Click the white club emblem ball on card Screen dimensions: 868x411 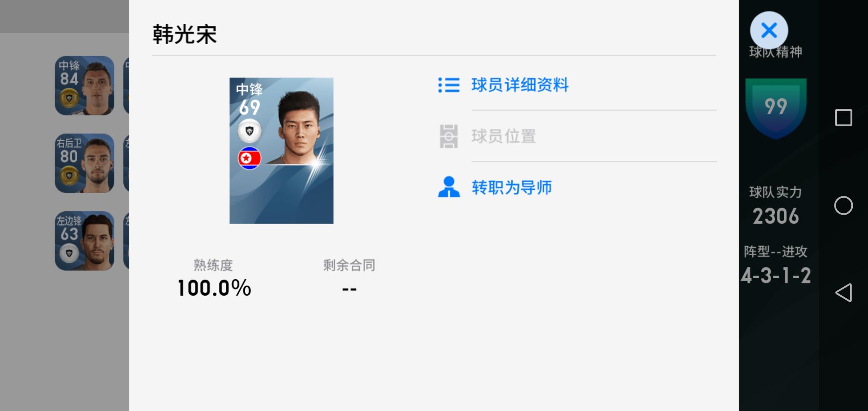click(x=249, y=131)
